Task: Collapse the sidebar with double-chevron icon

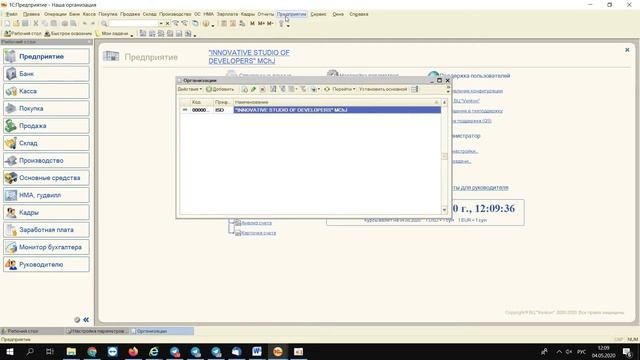Action: (86, 320)
